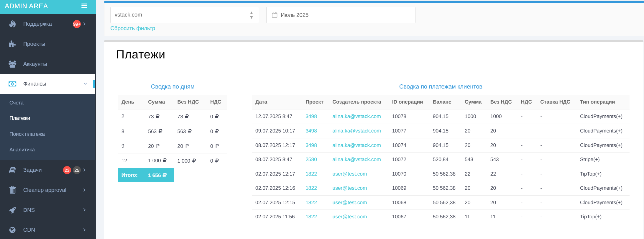Open the Счета submenu item
Viewport: 644px width, 239px height.
[x=17, y=103]
